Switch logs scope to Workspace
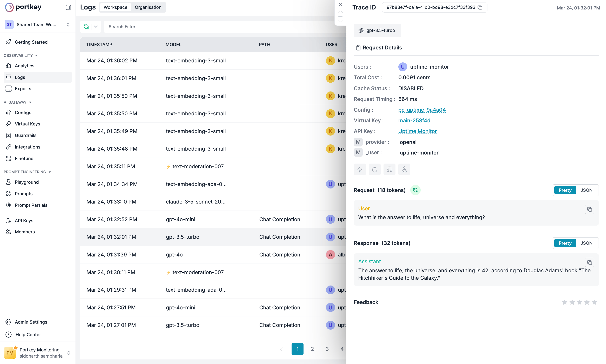 115,7
